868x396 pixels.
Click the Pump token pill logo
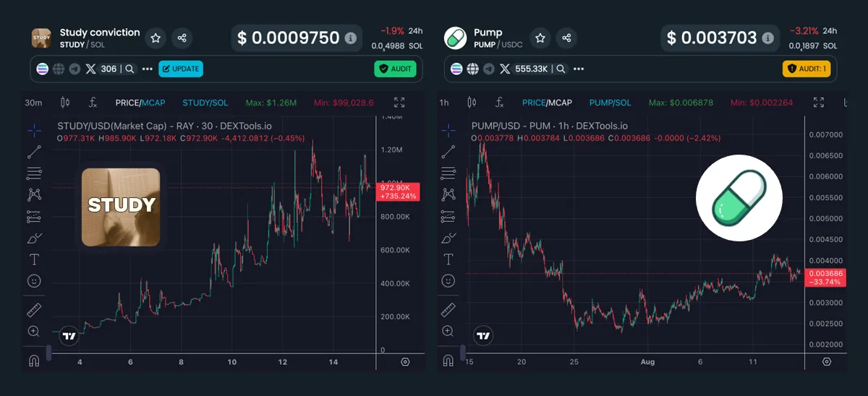[455, 38]
